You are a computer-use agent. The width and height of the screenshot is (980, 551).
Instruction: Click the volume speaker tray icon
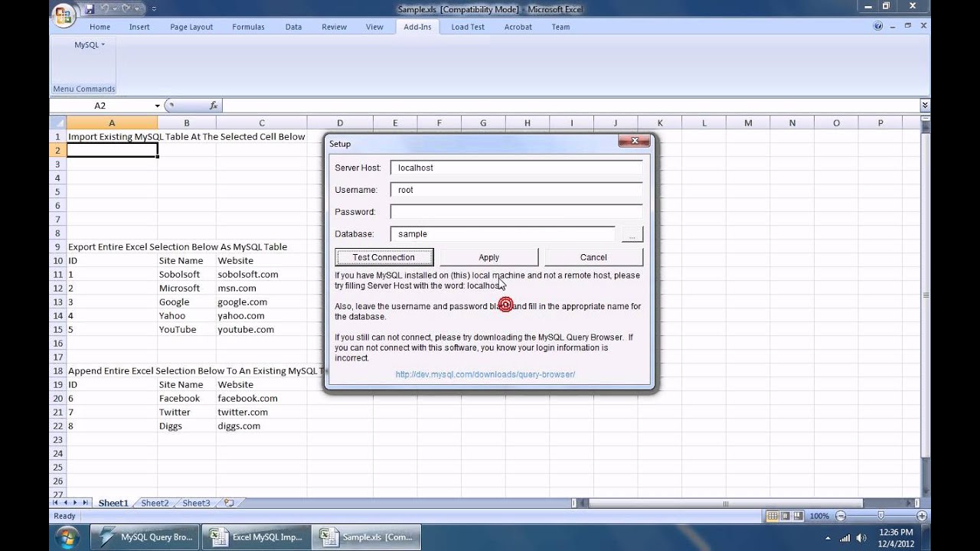pos(863,537)
